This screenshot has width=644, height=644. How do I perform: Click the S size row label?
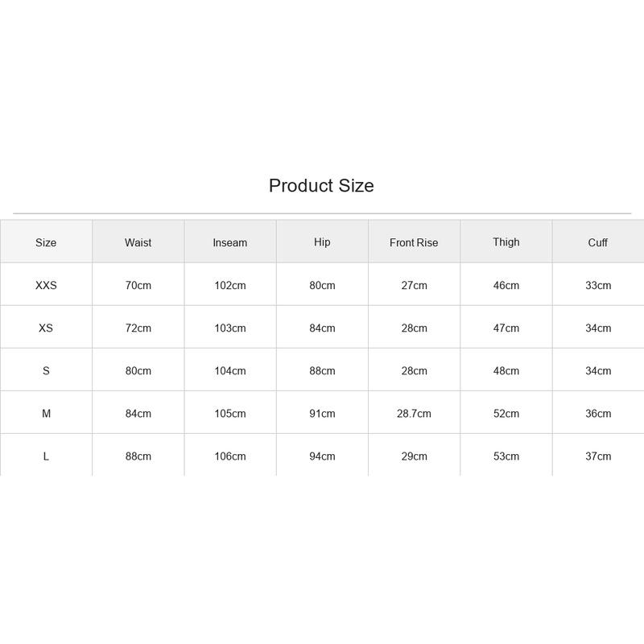point(46,370)
